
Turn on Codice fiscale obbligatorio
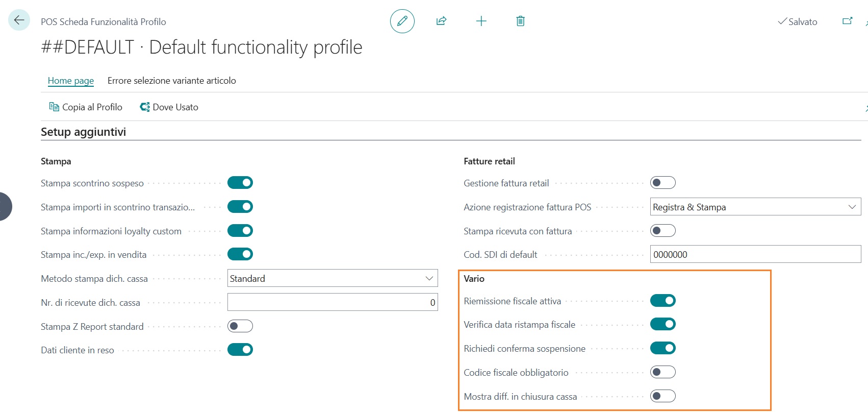pyautogui.click(x=662, y=372)
